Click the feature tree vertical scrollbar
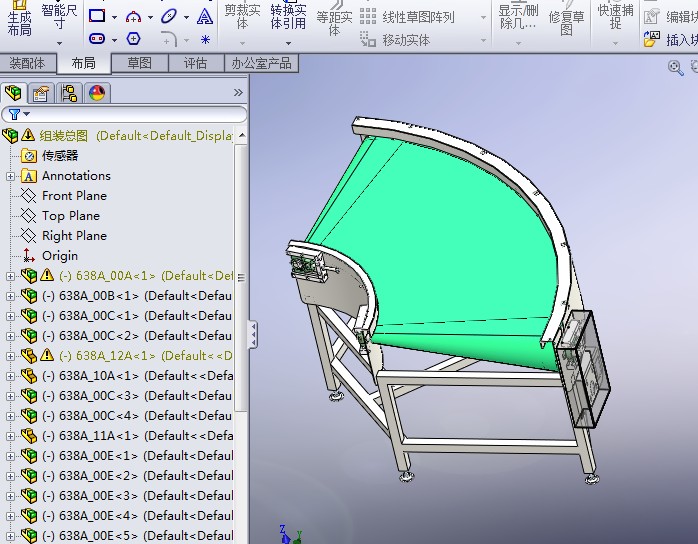Image resolution: width=698 pixels, height=544 pixels. pyautogui.click(x=241, y=277)
